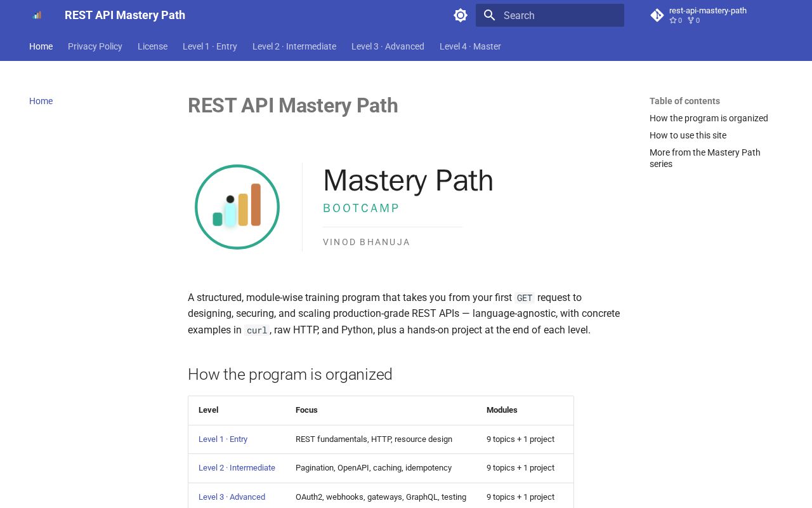Image resolution: width=812 pixels, height=508 pixels.
Task: Click modules cell in Level 1 row
Action: pyautogui.click(x=520, y=439)
